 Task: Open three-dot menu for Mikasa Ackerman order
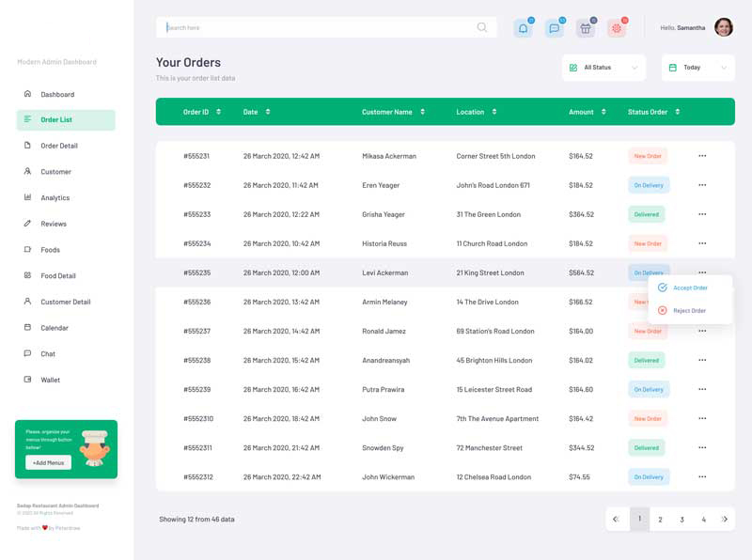[702, 156]
